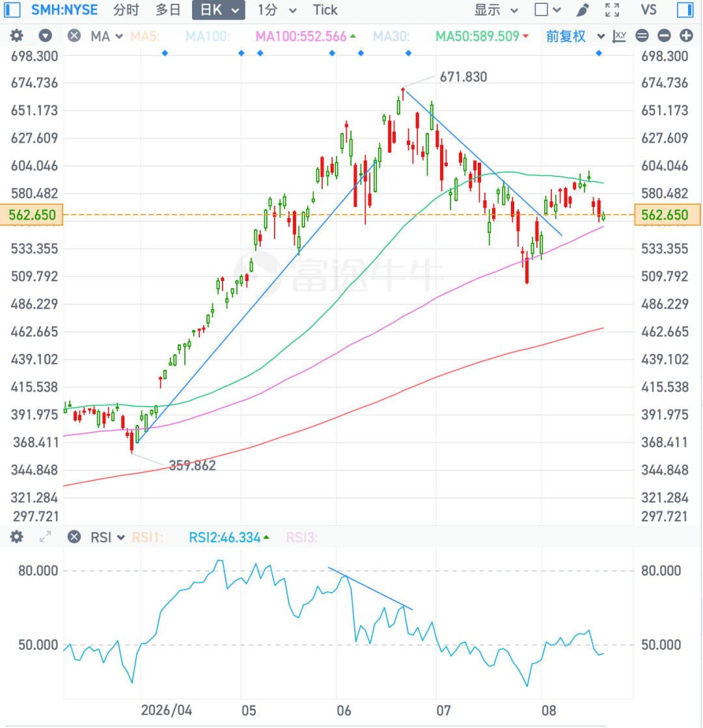Toggle the right sidebar panel icon
The width and height of the screenshot is (703, 728).
coord(685,10)
